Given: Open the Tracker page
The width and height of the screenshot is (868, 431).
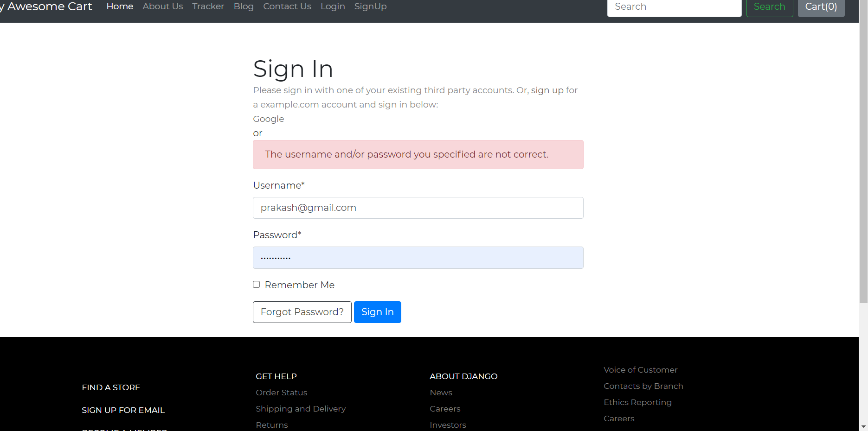Looking at the screenshot, I should 207,6.
